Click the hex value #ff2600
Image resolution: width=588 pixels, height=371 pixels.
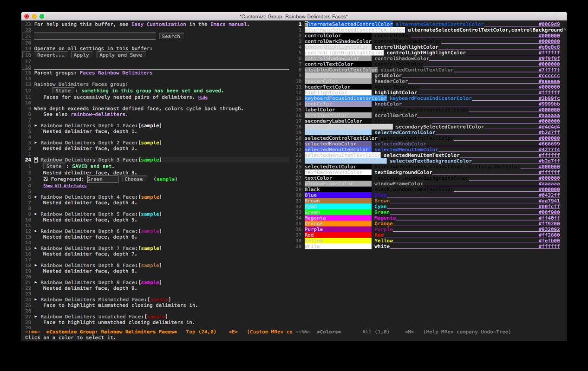pos(549,235)
